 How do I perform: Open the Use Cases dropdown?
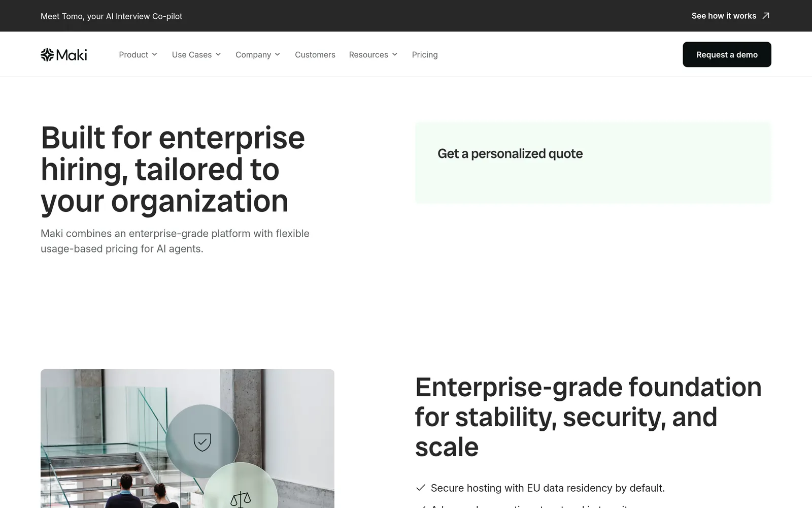click(196, 54)
